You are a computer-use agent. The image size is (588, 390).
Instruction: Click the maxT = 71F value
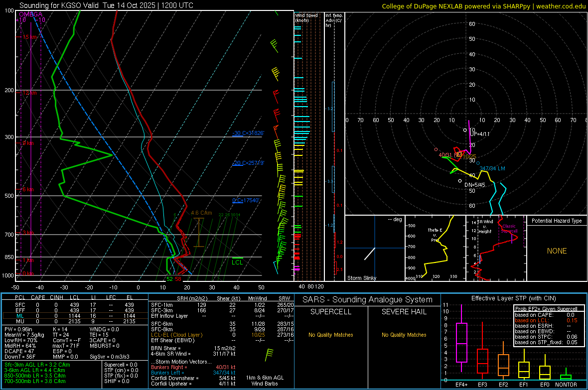(x=66, y=346)
